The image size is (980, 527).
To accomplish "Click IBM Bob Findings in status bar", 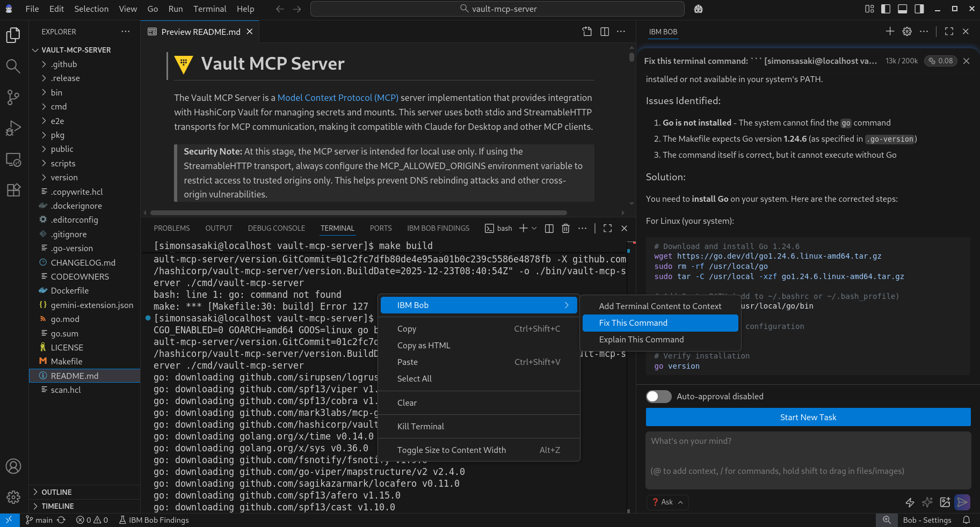I will tap(154, 520).
